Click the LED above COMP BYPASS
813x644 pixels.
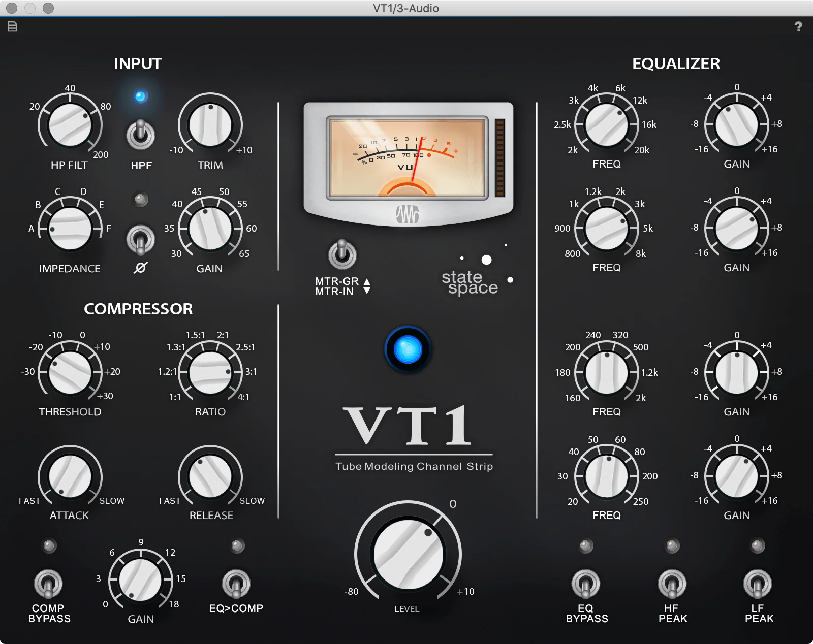click(x=49, y=546)
